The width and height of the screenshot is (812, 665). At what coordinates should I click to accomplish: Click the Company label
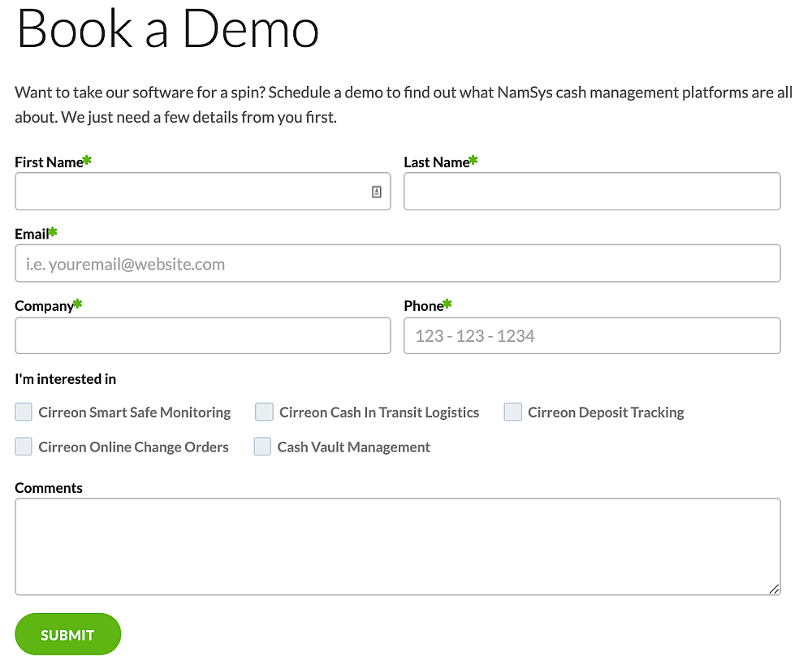click(x=45, y=306)
